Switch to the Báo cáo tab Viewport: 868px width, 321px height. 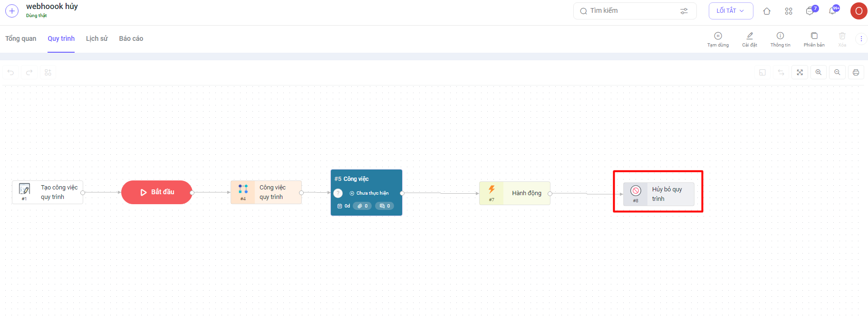pyautogui.click(x=131, y=39)
